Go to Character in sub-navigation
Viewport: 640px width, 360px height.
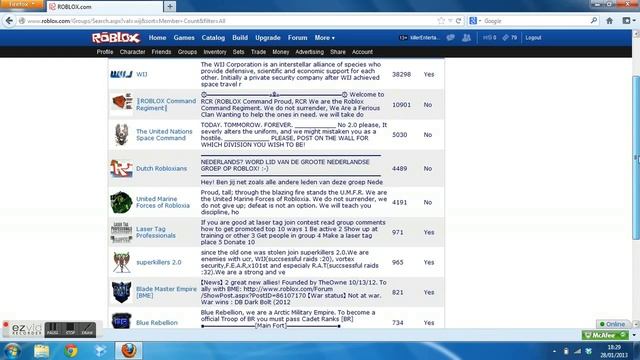click(x=132, y=52)
